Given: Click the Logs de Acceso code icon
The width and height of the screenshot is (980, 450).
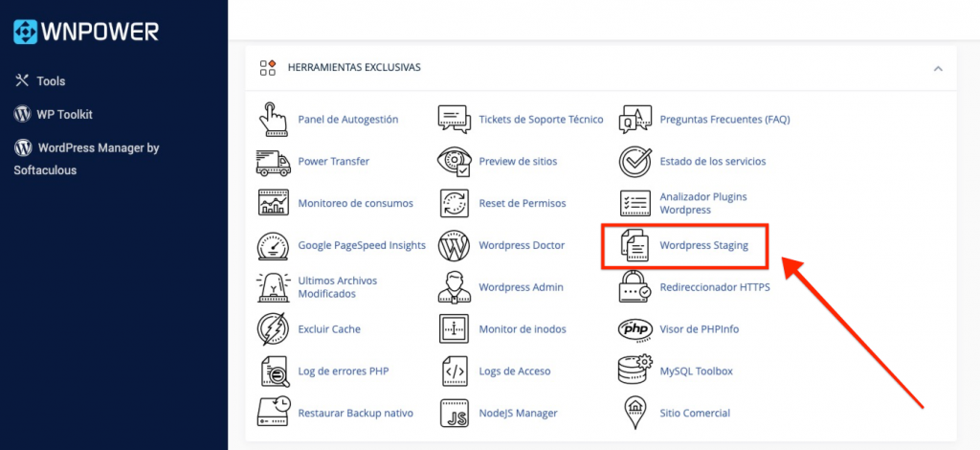Looking at the screenshot, I should tap(454, 371).
